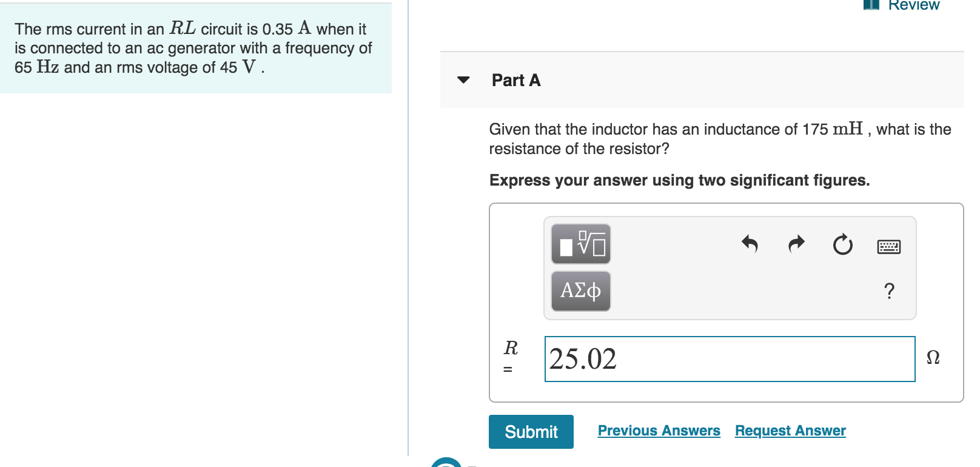Click inside the resistance answer field
Viewport: 980px width, 467px height.
point(728,359)
